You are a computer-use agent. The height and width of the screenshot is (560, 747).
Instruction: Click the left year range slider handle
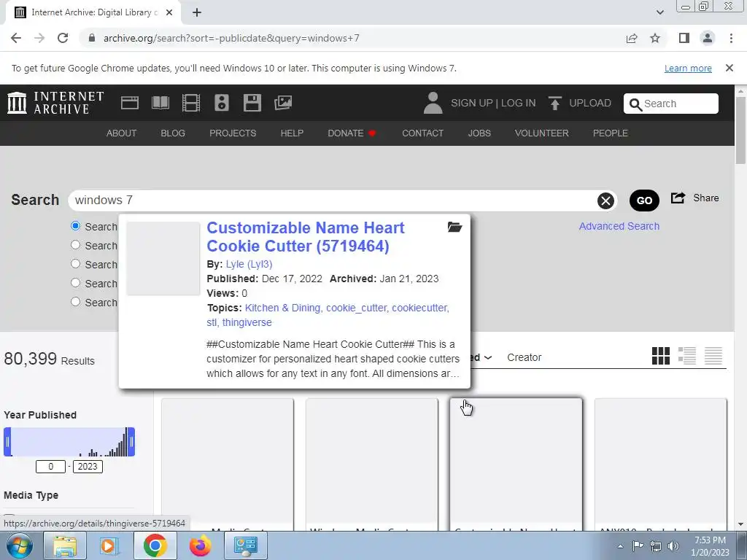[7, 442]
